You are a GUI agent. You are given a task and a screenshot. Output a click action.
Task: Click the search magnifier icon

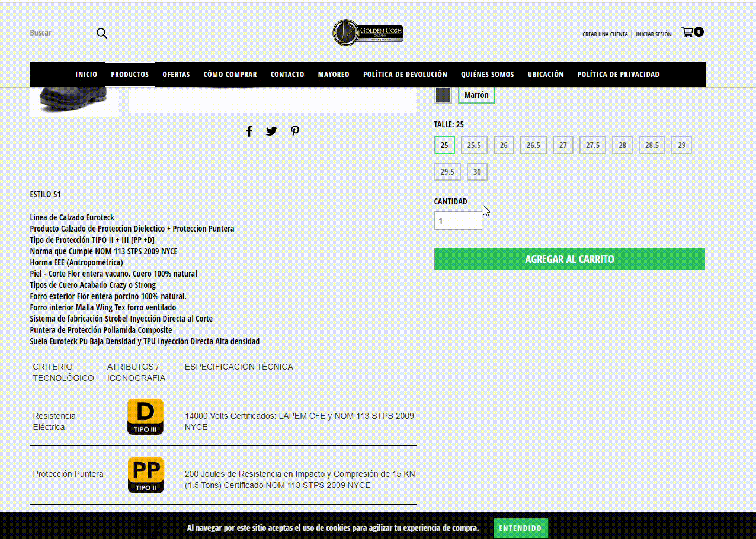point(102,33)
